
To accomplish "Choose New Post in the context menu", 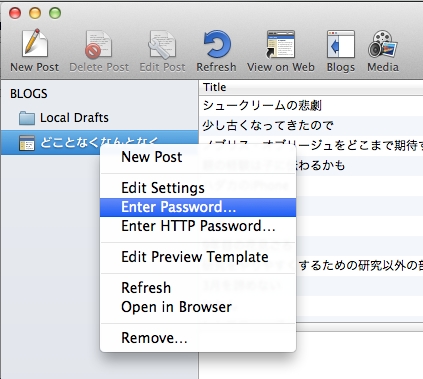I will [x=198, y=157].
